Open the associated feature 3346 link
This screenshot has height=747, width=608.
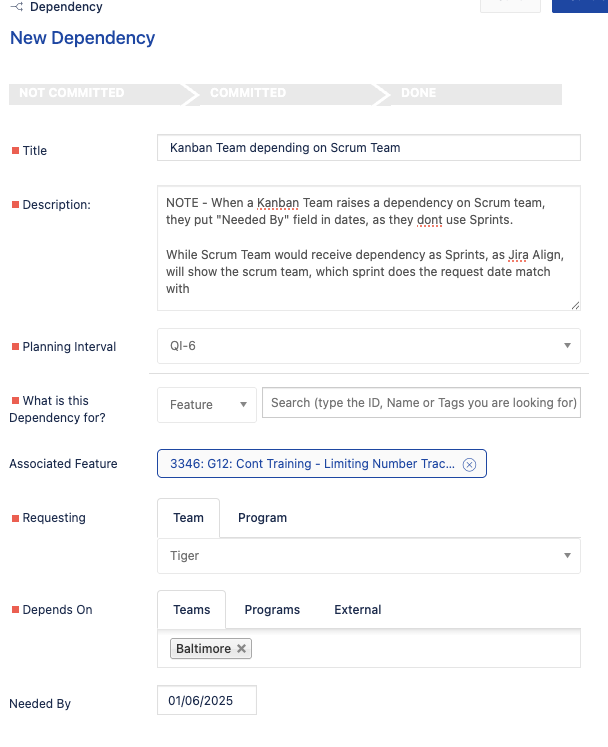coord(313,464)
